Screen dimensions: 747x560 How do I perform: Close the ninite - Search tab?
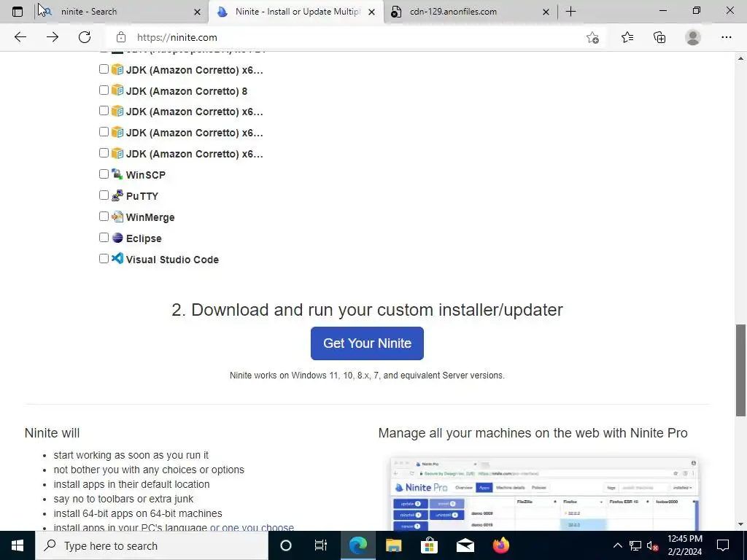pyautogui.click(x=197, y=12)
